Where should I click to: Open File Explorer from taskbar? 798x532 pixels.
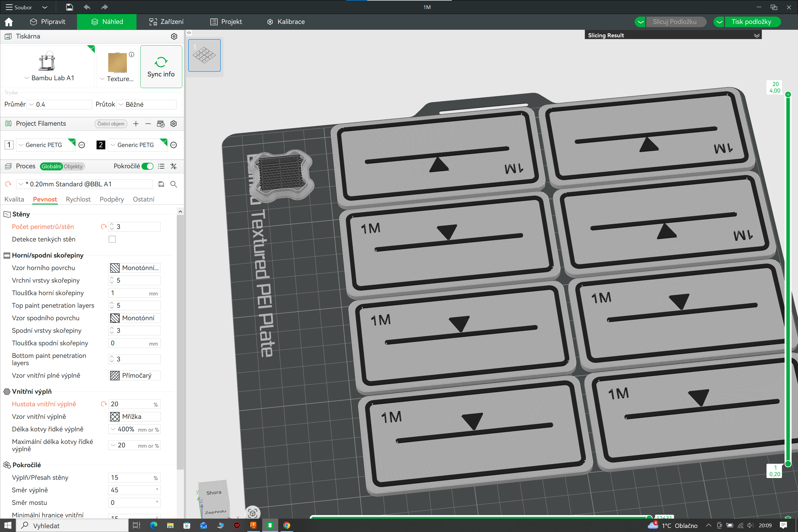click(x=170, y=525)
